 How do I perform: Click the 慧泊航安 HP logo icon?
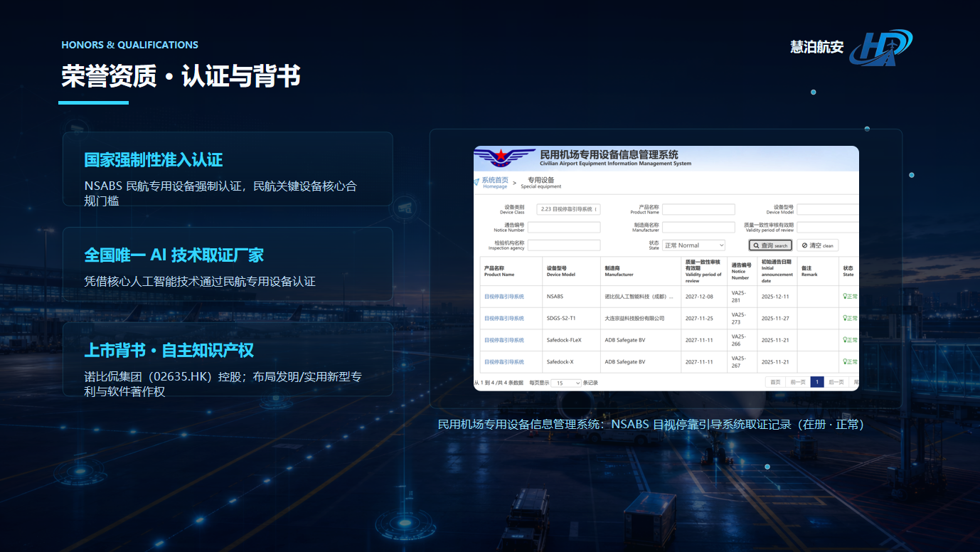(880, 48)
